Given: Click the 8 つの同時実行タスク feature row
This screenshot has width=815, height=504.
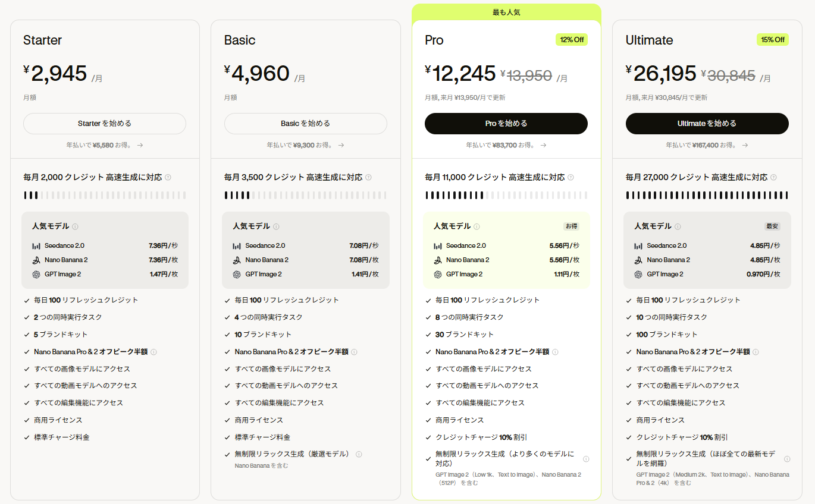Looking at the screenshot, I should (465, 317).
